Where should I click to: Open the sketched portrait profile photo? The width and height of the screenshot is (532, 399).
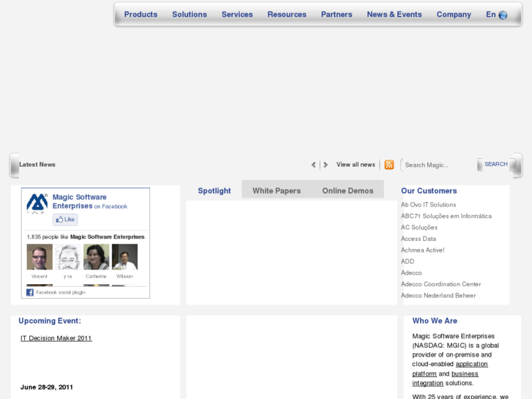click(x=68, y=257)
